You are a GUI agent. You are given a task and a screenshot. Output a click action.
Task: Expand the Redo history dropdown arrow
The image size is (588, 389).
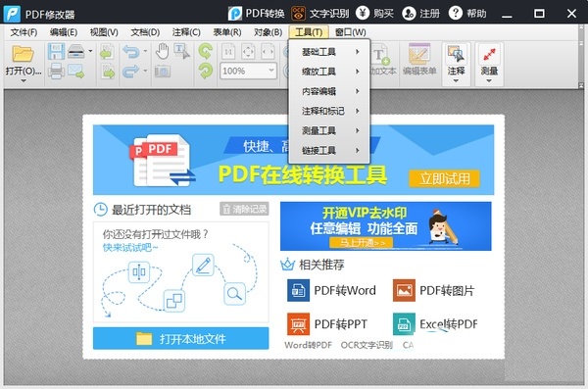pos(145,71)
